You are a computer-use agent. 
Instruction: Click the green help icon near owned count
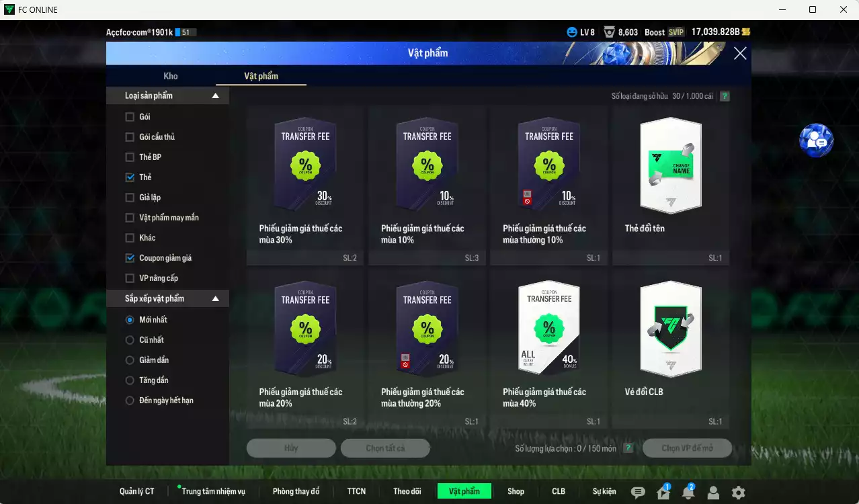725,96
